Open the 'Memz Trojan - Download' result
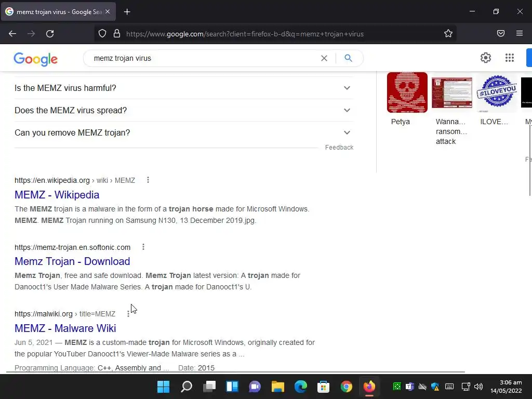 pyautogui.click(x=72, y=261)
